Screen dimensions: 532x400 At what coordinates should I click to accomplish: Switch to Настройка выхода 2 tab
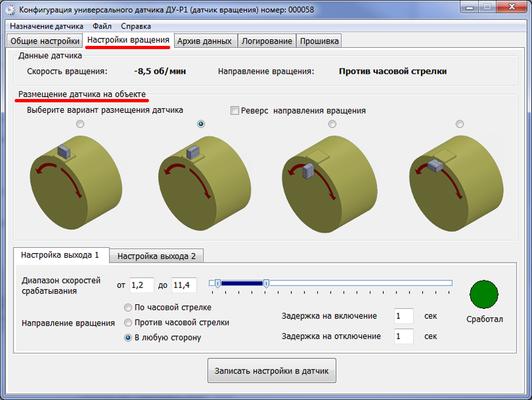tap(156, 256)
